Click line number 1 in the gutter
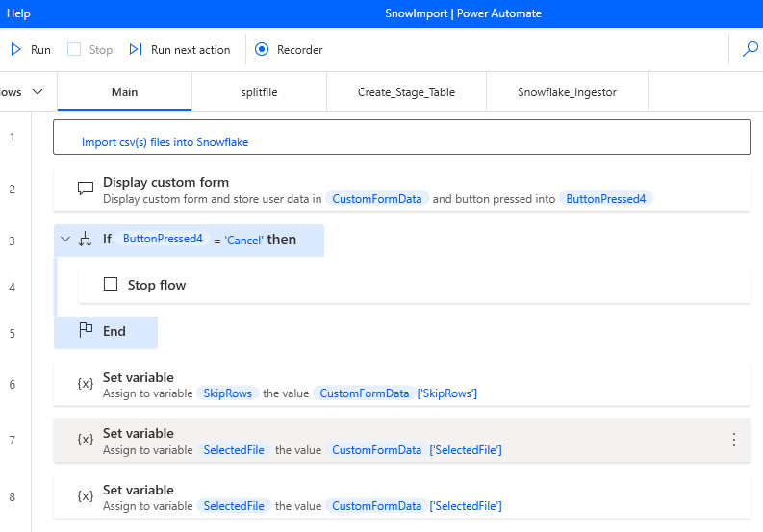763x532 pixels. (13, 138)
